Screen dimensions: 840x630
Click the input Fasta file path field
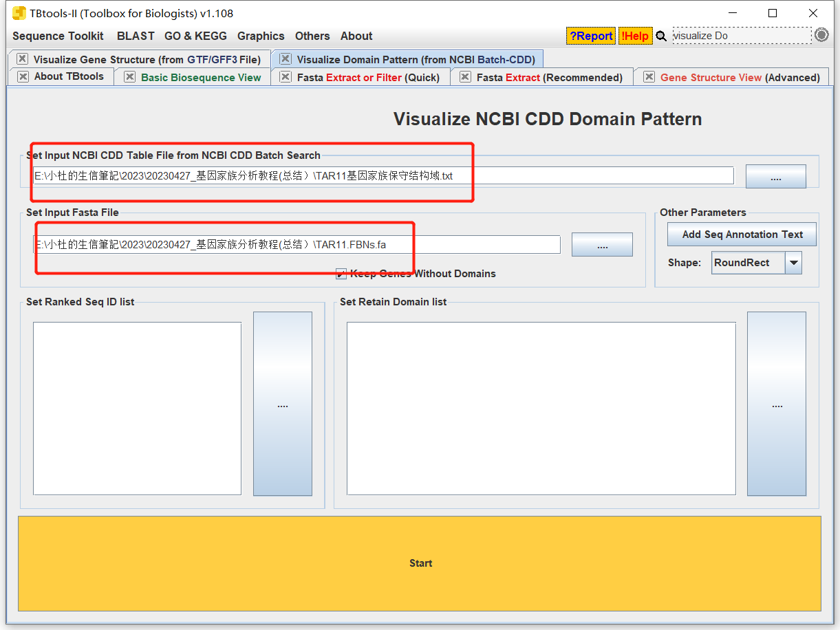[x=297, y=244]
